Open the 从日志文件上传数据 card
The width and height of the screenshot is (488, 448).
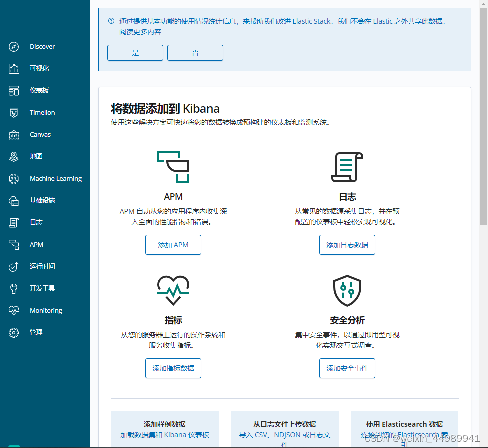285,429
